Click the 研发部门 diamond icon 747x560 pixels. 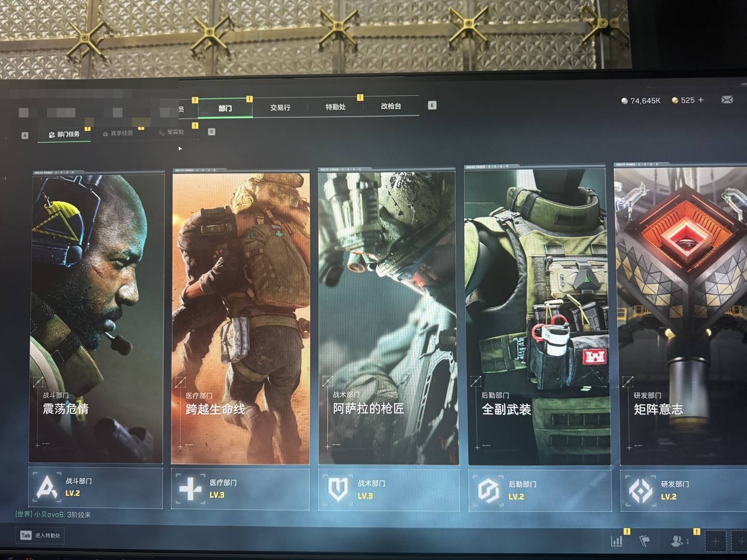click(x=640, y=491)
